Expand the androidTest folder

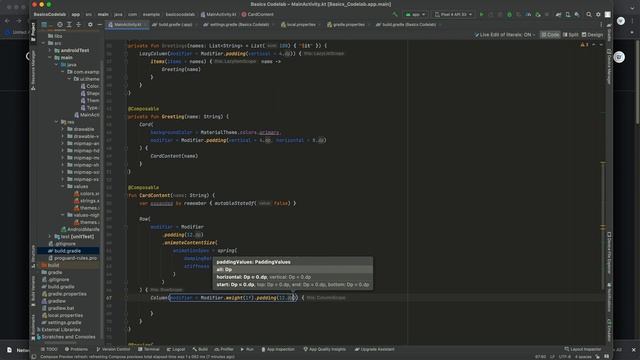[50, 50]
